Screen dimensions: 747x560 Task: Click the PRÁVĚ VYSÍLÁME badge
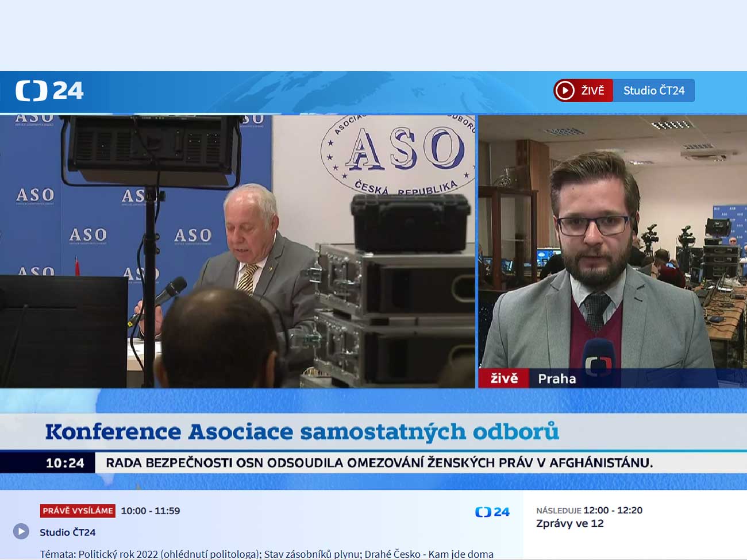click(78, 511)
